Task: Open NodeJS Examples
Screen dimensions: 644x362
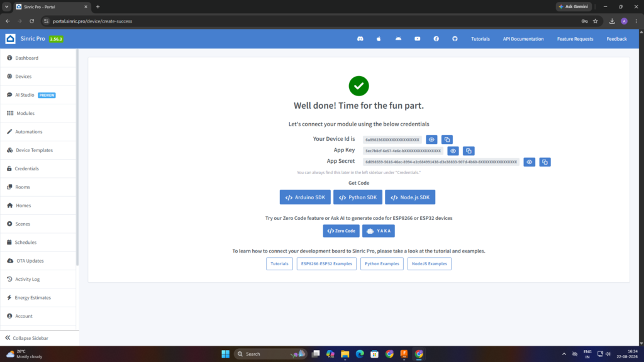Action: (429, 264)
